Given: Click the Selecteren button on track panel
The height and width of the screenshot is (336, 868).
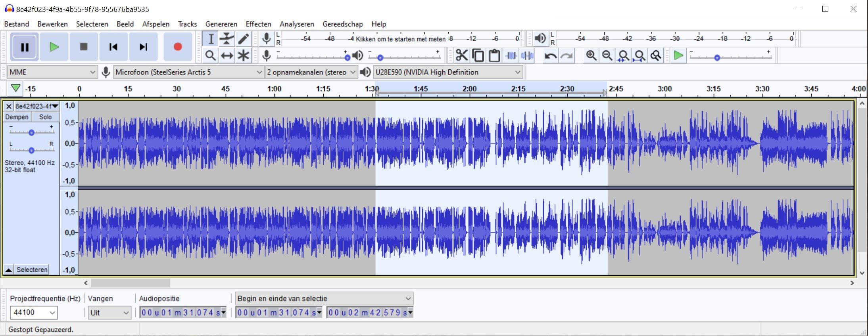Looking at the screenshot, I should 32,270.
